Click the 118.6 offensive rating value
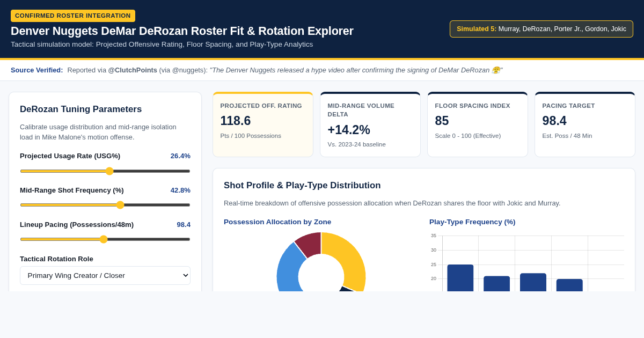644x338 pixels. click(236, 121)
